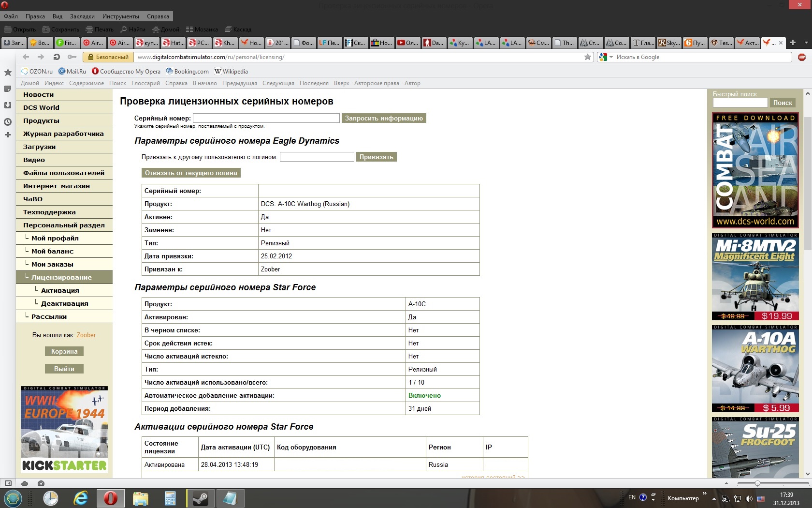Open the Правка menu

coord(35,16)
